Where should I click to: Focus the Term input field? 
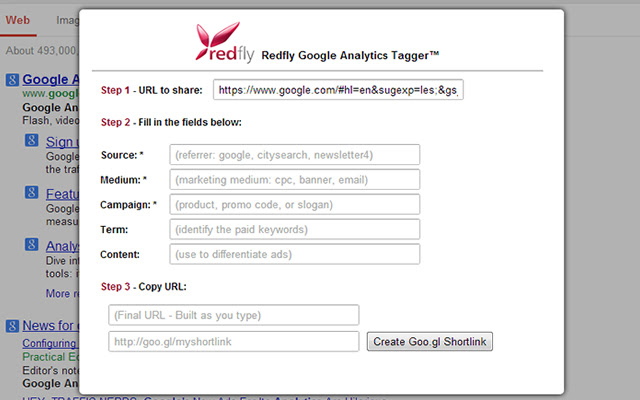coord(295,229)
